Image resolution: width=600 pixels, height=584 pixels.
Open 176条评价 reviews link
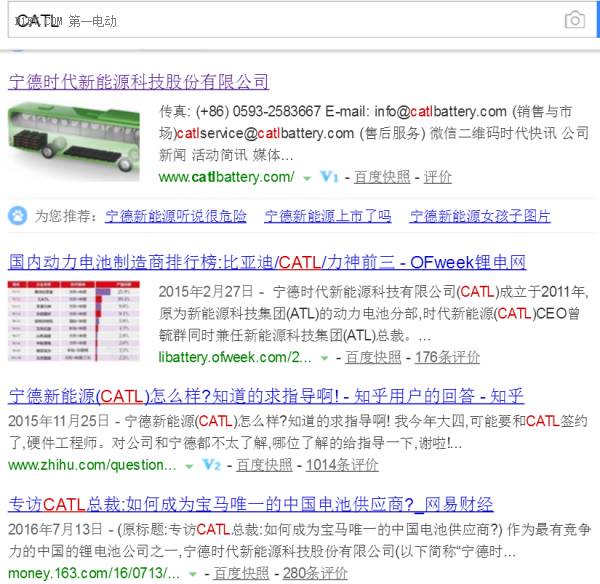point(447,357)
